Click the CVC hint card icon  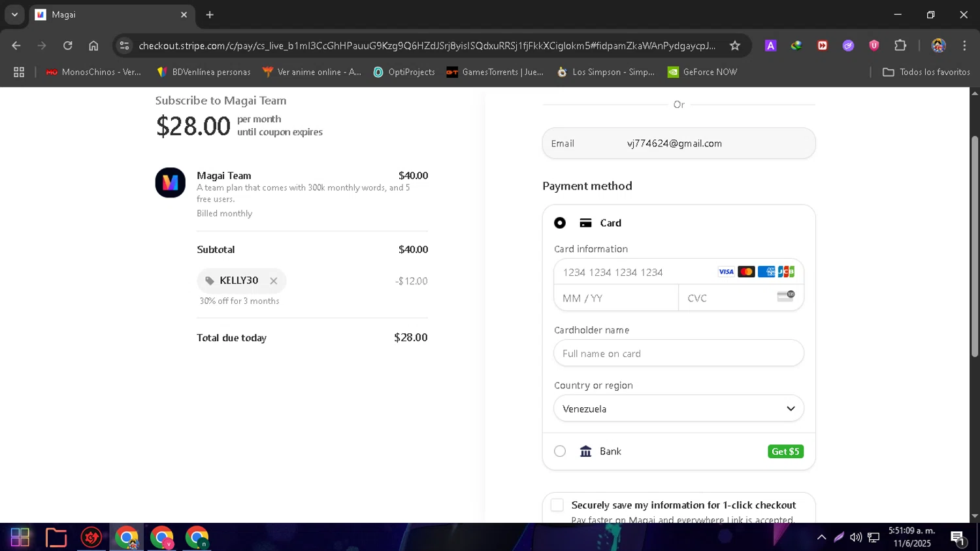786,296
